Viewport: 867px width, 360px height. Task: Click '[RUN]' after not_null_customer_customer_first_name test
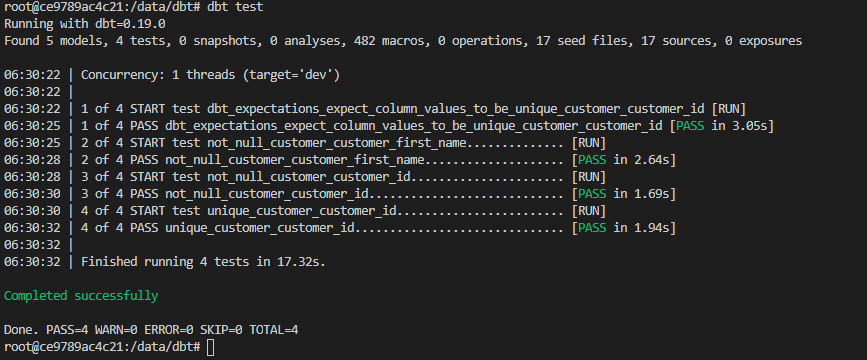[x=588, y=143]
